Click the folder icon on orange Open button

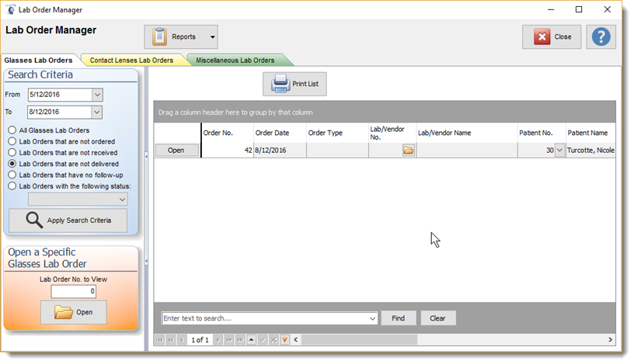click(x=63, y=312)
